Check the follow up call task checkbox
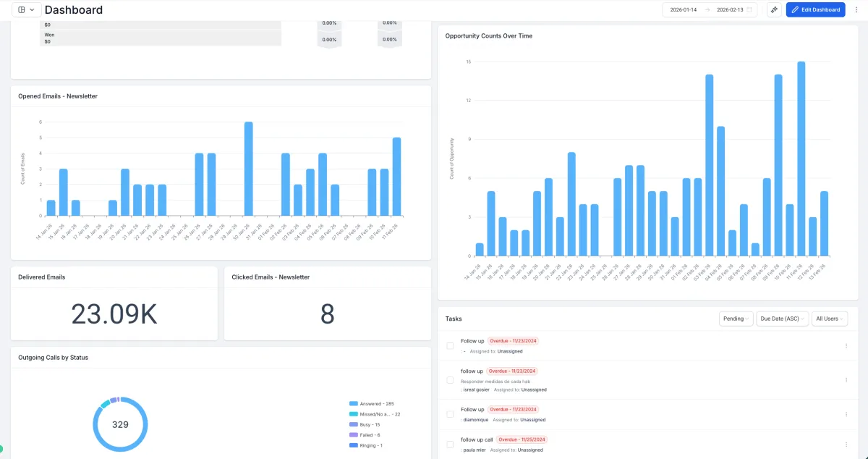 [450, 445]
